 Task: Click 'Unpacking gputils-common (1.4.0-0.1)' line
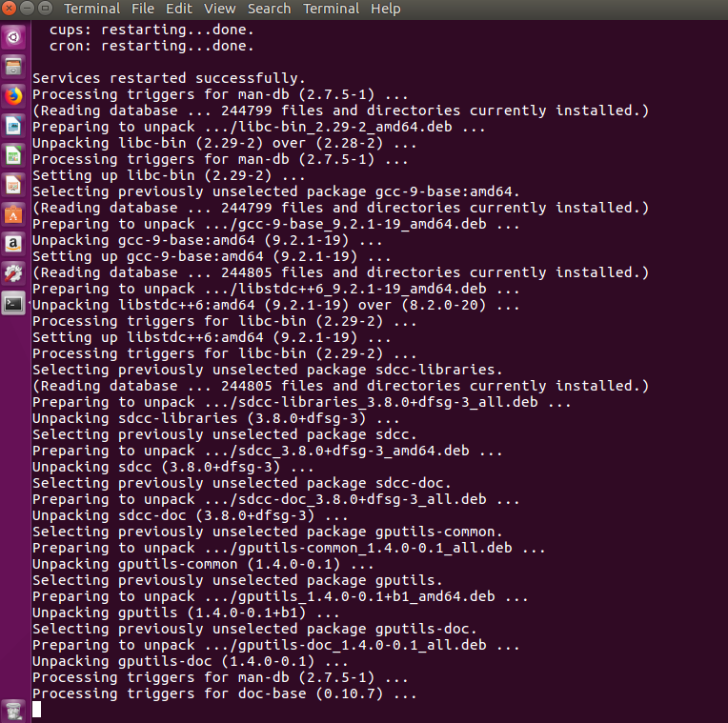203,564
